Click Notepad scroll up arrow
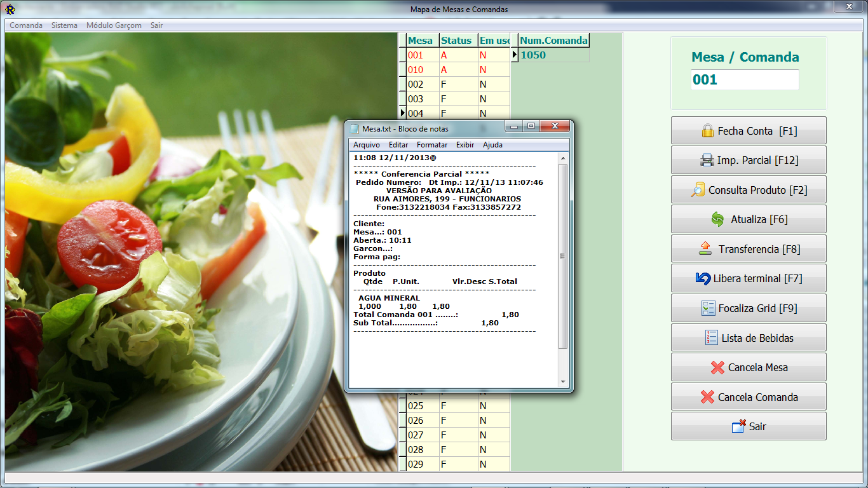The width and height of the screenshot is (868, 488). [x=563, y=158]
